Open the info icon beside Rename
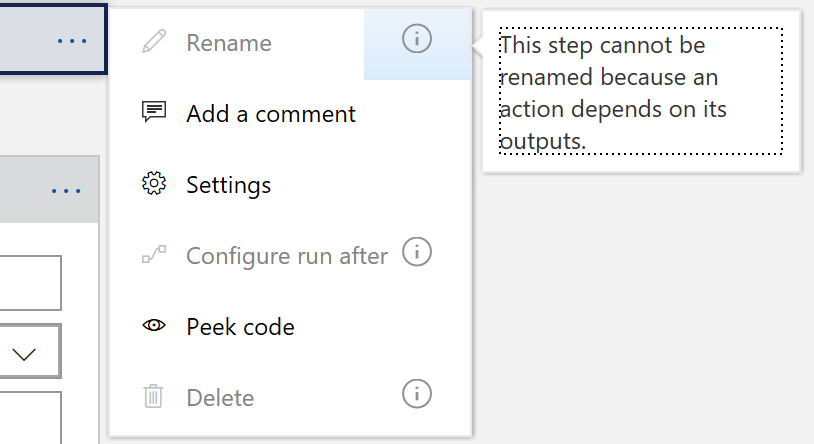The width and height of the screenshot is (814, 444). (x=417, y=39)
